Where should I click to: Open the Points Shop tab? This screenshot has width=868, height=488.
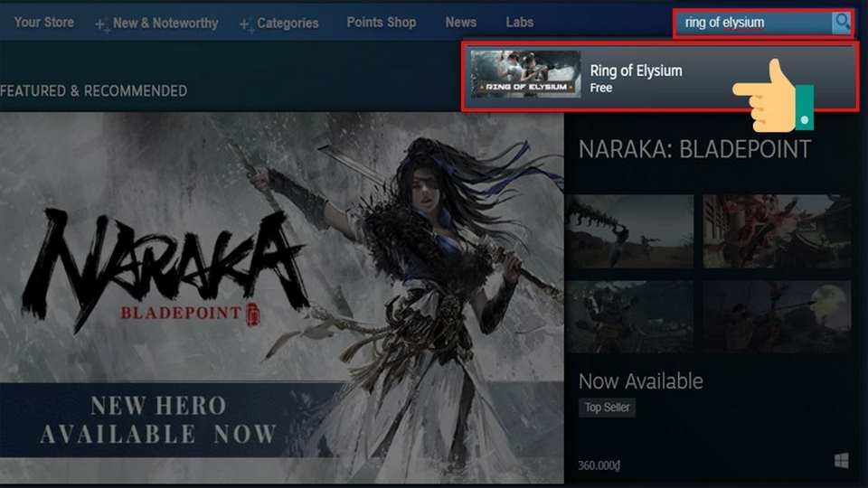tap(382, 23)
